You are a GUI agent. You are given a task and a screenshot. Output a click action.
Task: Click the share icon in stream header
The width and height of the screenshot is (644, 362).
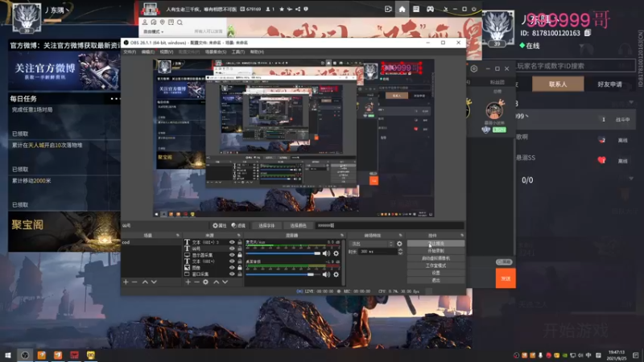click(298, 9)
